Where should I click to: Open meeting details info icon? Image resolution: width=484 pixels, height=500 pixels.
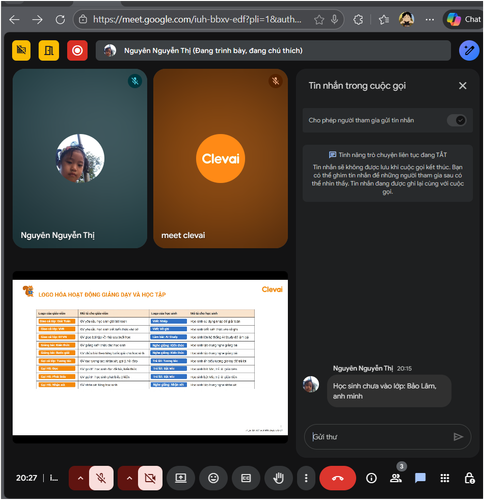(x=371, y=478)
